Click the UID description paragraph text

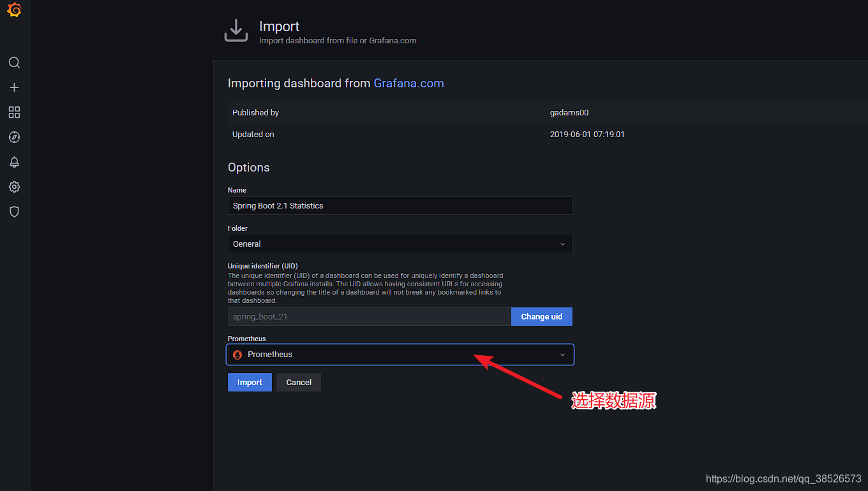[366, 288]
